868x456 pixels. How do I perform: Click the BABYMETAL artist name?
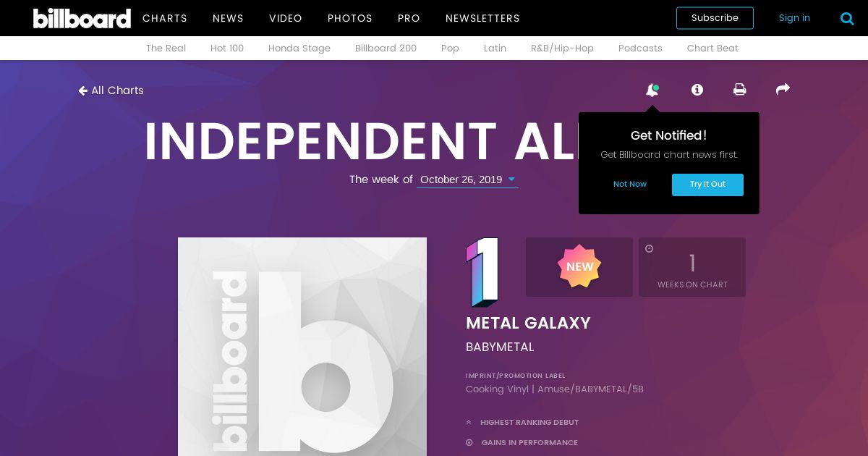click(x=500, y=347)
